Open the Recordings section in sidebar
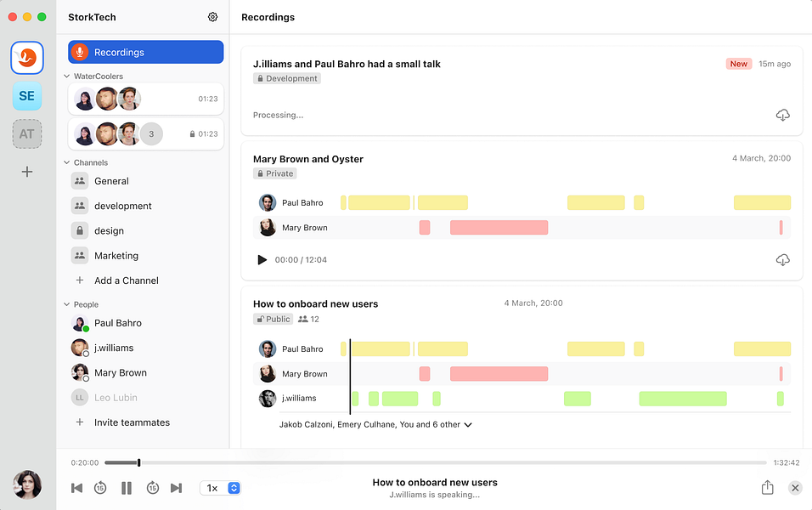 click(145, 53)
